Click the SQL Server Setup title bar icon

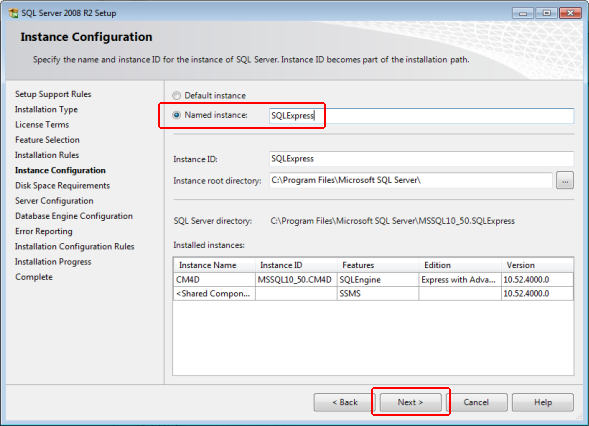pyautogui.click(x=14, y=13)
